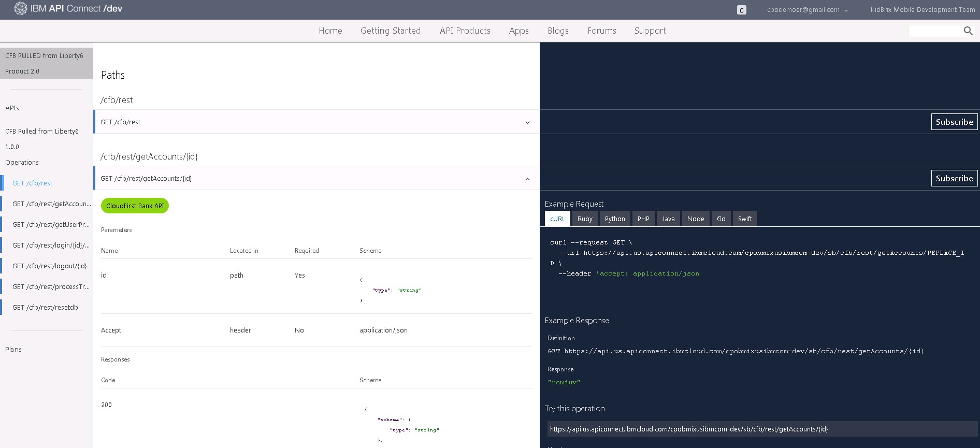
Task: Switch to the Java example tab
Action: 668,219
